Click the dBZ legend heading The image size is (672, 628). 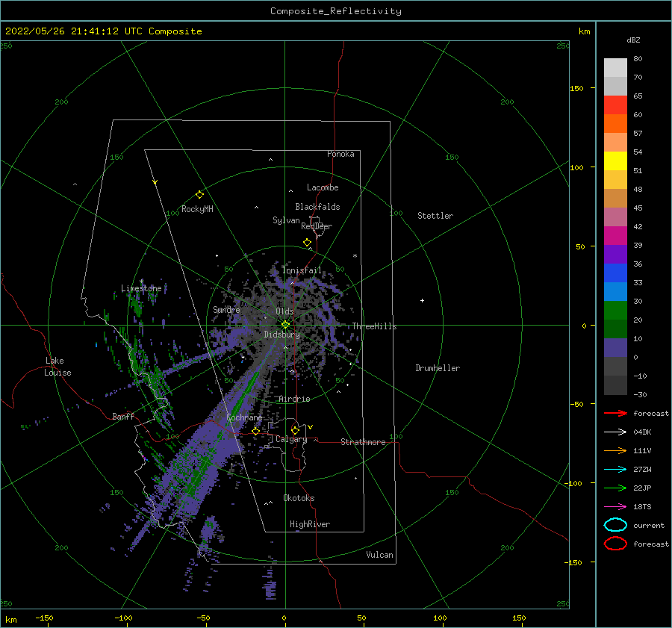coord(633,40)
